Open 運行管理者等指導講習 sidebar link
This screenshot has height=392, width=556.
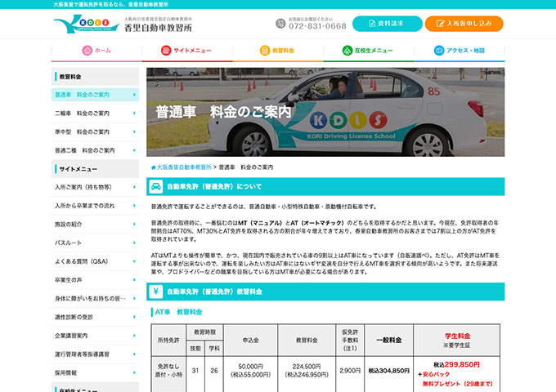95,354
